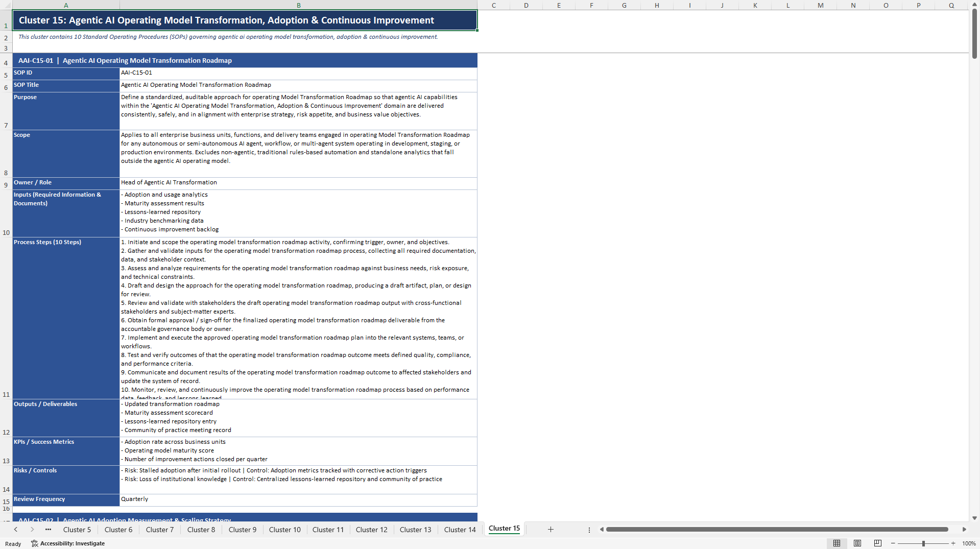Click the 'KPIs / Success Metrics' cell

coord(66,451)
